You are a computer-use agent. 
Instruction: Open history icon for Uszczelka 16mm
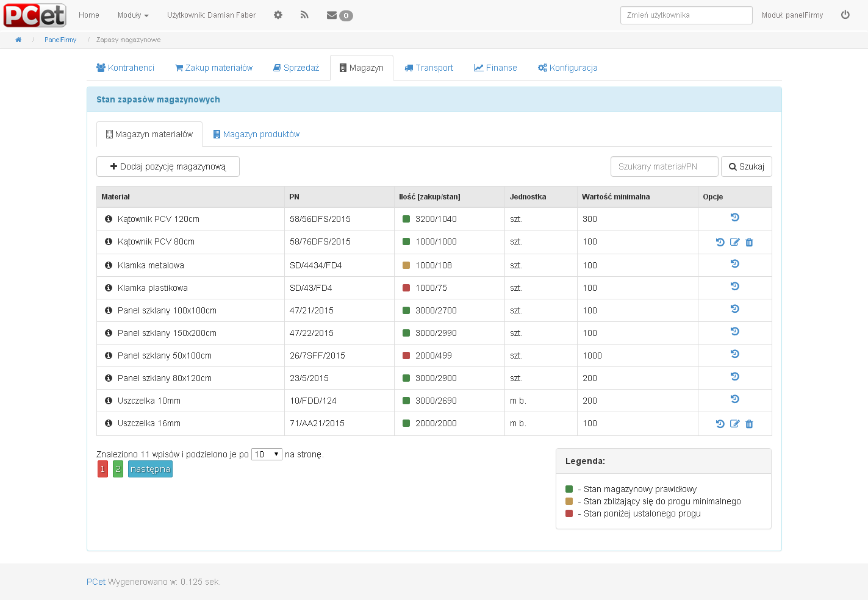pyautogui.click(x=720, y=424)
